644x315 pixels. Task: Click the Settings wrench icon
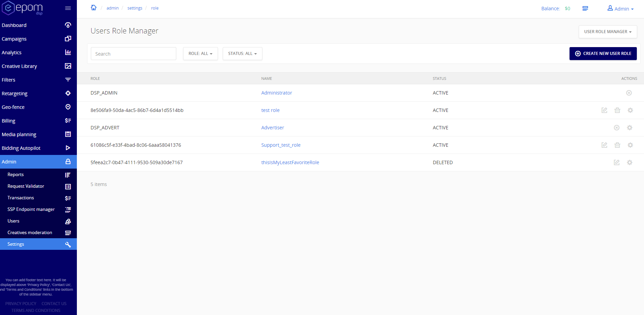click(68, 244)
